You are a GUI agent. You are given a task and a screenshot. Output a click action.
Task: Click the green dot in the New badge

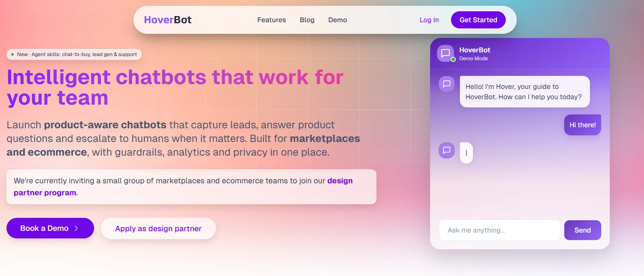13,54
